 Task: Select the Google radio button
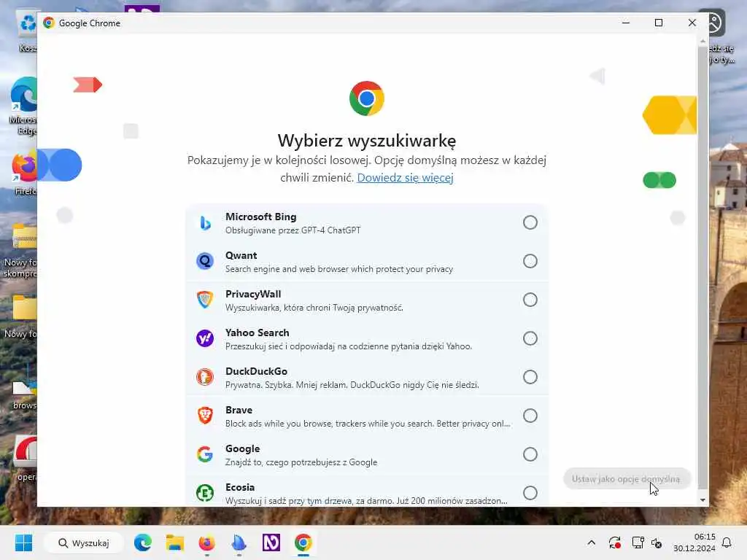530,454
